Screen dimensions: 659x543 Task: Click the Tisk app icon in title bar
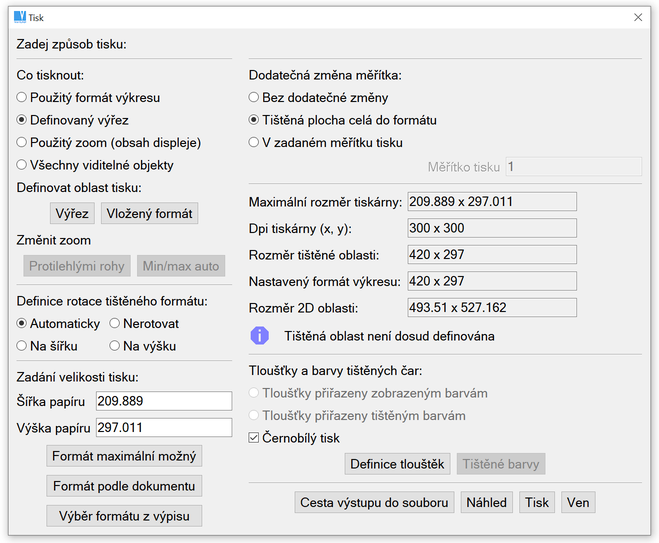point(19,17)
